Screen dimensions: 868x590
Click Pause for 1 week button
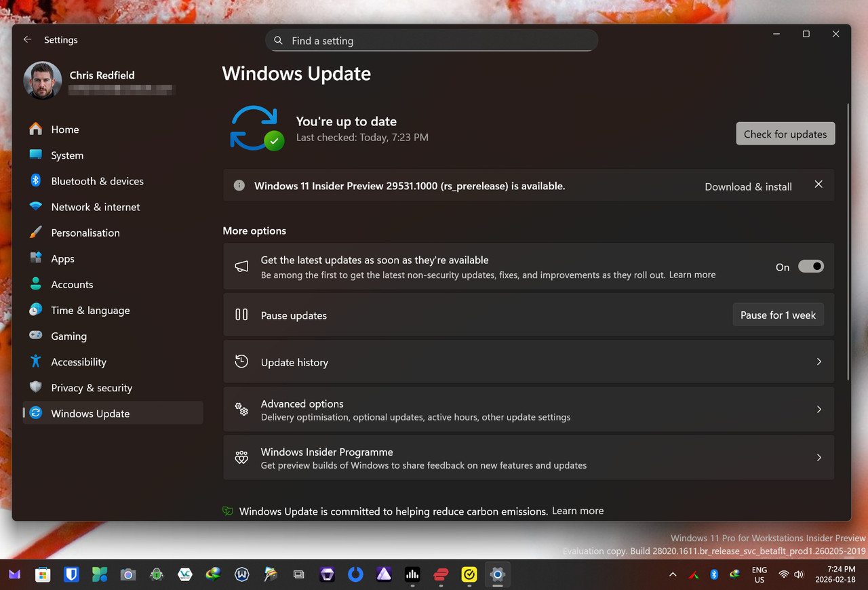[778, 315]
